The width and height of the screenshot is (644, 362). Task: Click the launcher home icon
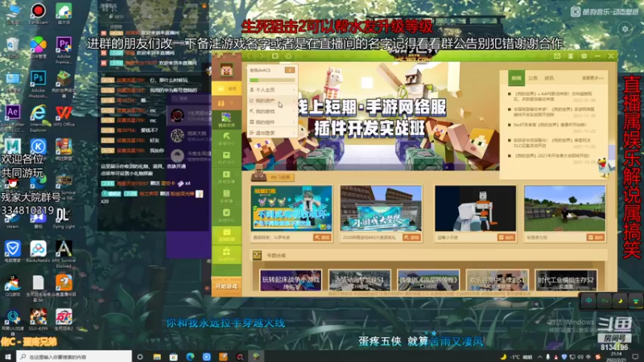[288, 56]
